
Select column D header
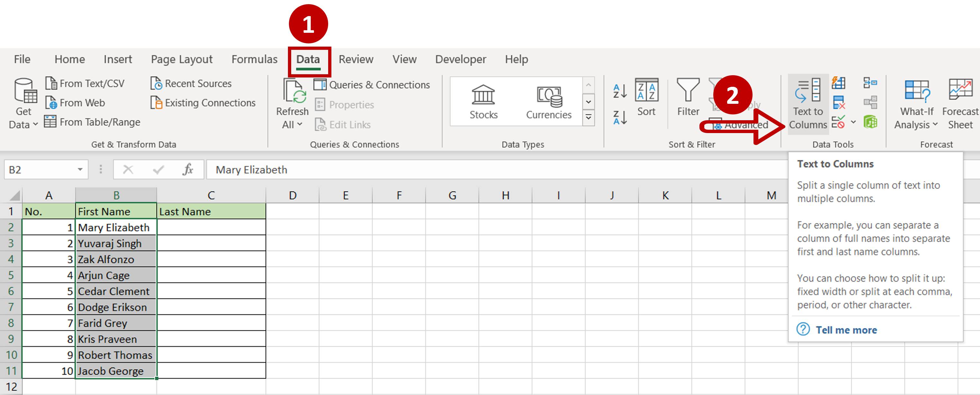(x=292, y=195)
